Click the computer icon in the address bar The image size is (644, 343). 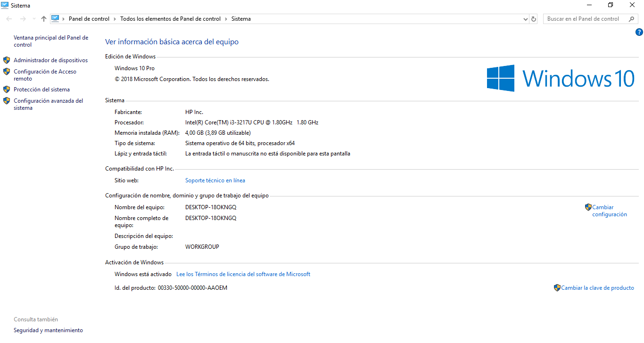[56, 19]
